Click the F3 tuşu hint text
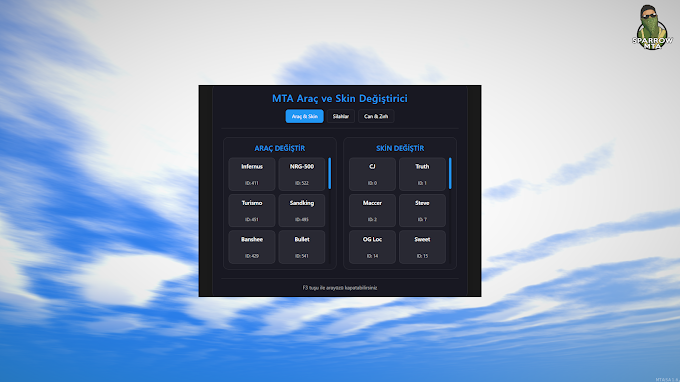This screenshot has width=680, height=382. tap(340, 287)
